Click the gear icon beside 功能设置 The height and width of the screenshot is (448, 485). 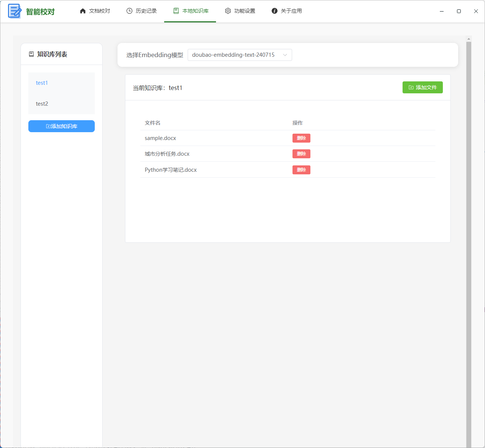228,11
